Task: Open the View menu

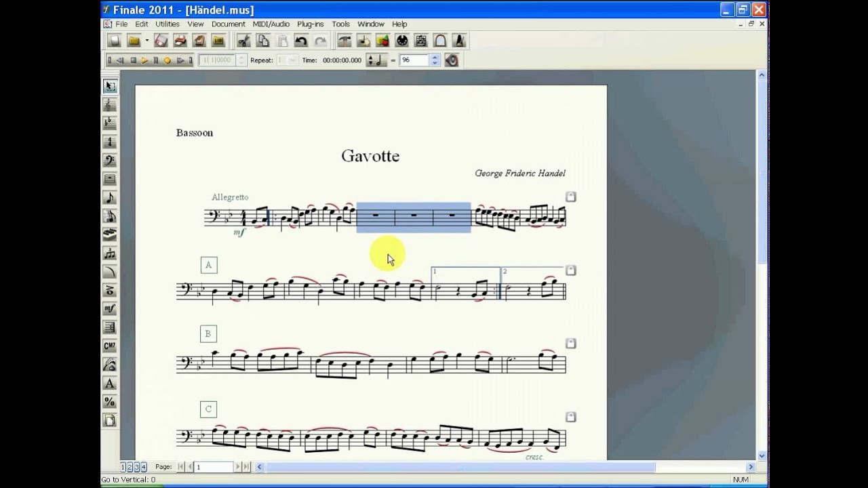Action: 195,24
